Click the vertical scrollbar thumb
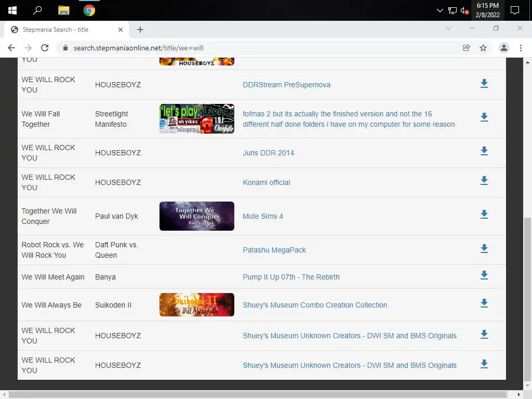The width and height of the screenshot is (532, 399). click(527, 299)
